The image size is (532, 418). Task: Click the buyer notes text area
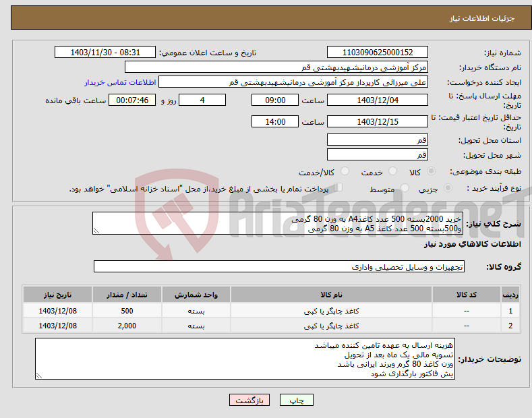(245, 359)
